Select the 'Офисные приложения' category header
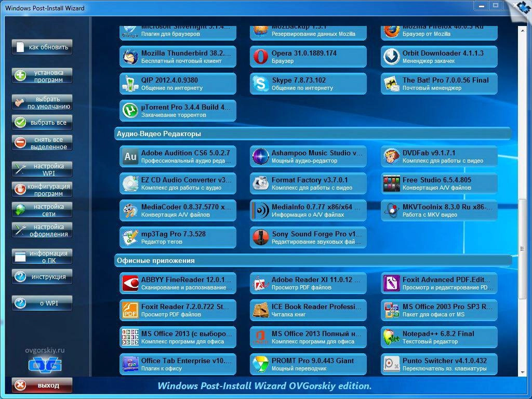 312,261
